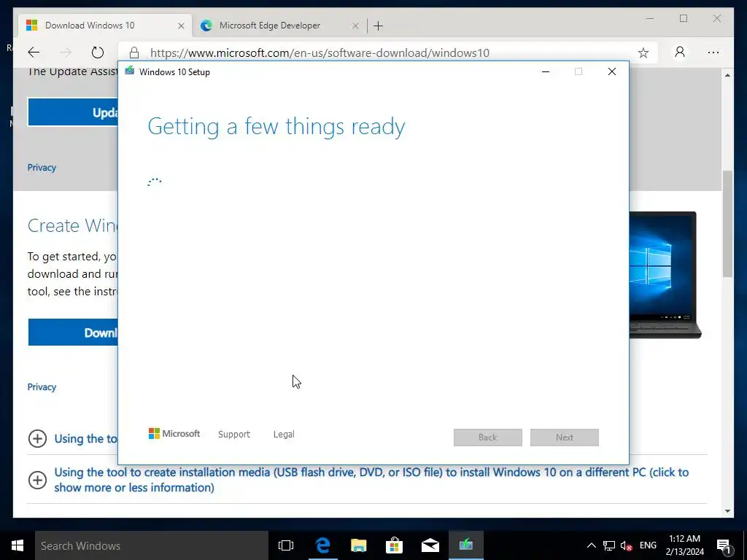Open network status tray icon
The image size is (747, 560).
(609, 545)
